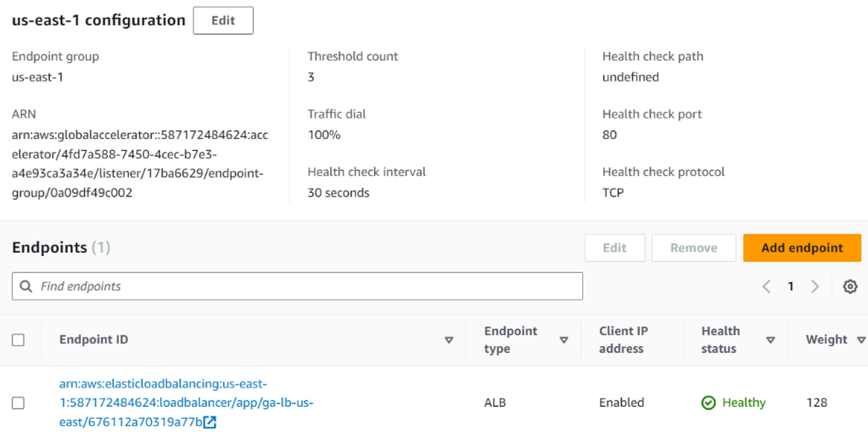Click the magnifier icon in the search box
Screen dimensions: 868x432
(26, 286)
